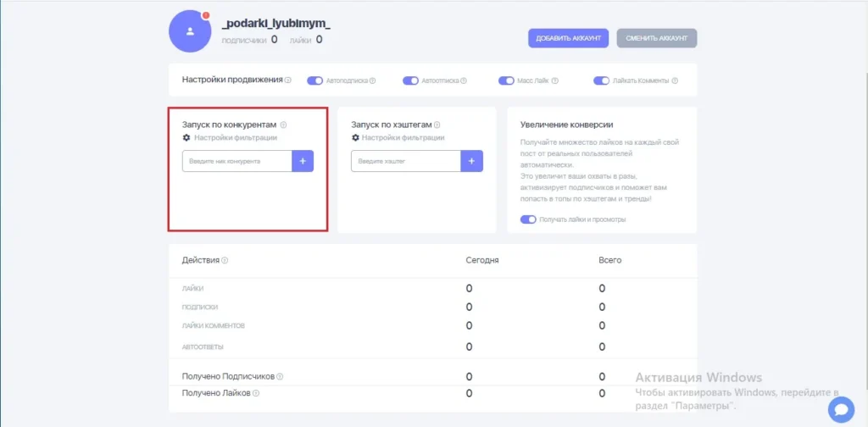Click help icon next to Автоподписка
This screenshot has width=868, height=427.
pos(373,80)
